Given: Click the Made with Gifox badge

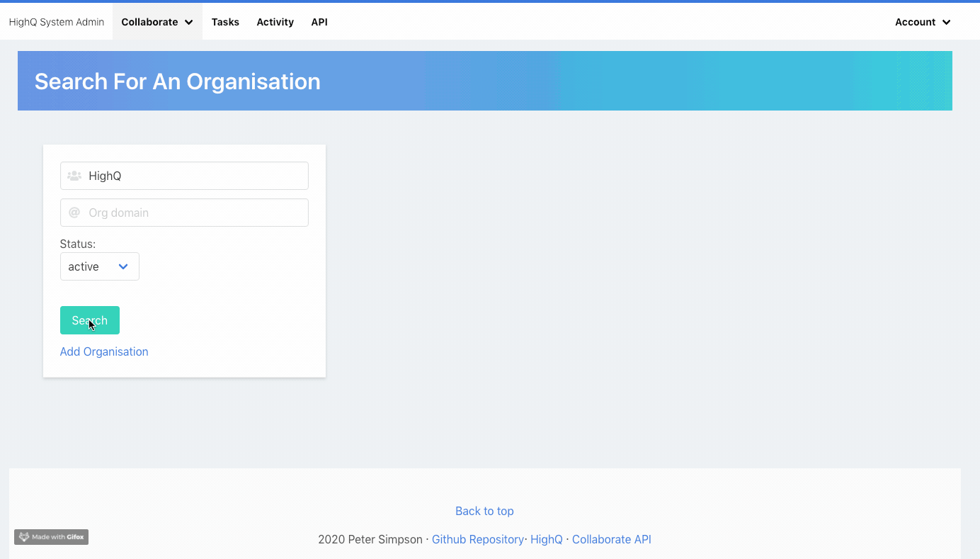Looking at the screenshot, I should pyautogui.click(x=51, y=537).
